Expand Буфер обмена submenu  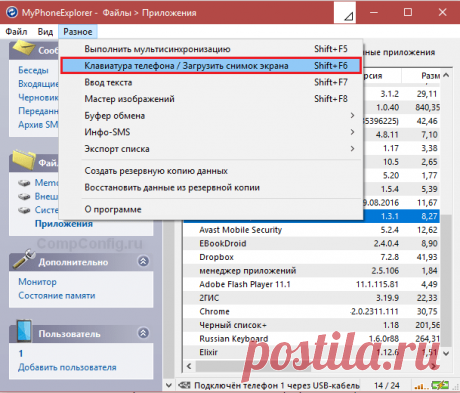(x=211, y=116)
